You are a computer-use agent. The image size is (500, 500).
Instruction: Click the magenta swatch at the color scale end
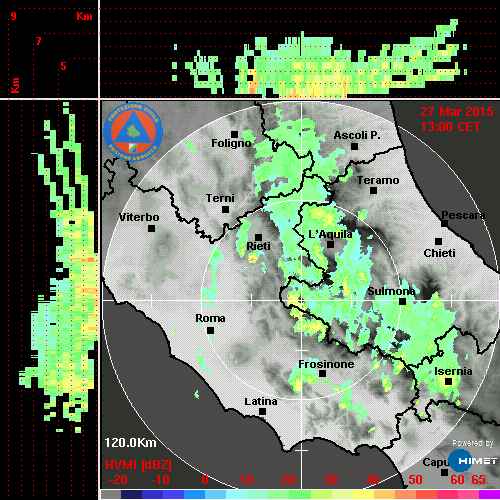pyautogui.click(x=489, y=494)
